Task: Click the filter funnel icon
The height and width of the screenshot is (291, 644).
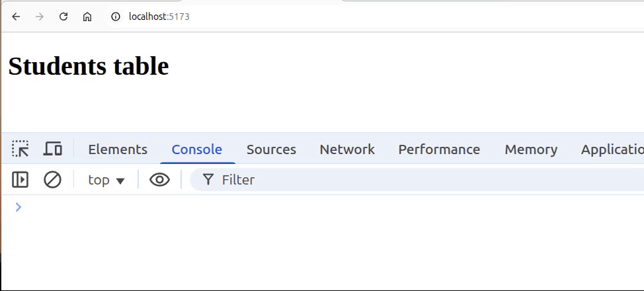Action: tap(208, 179)
